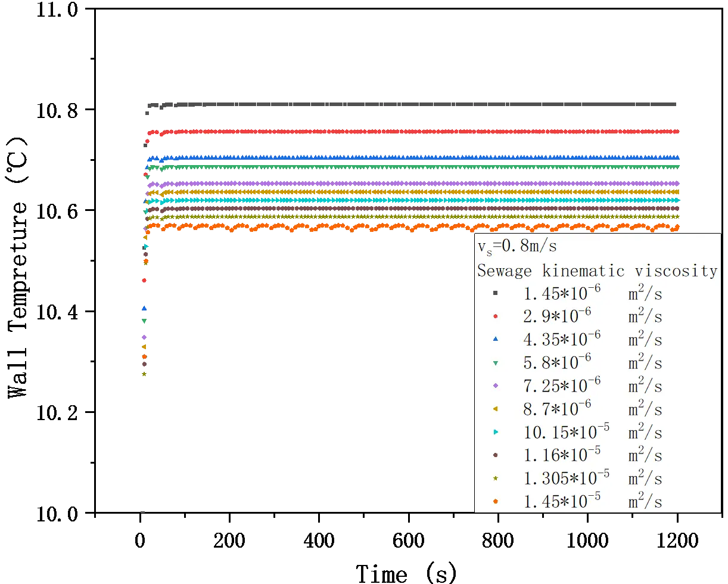728x584 pixels.
Task: Click the orange pentagon 1.45*10⁻⁵ legend marker
Action: [496, 501]
